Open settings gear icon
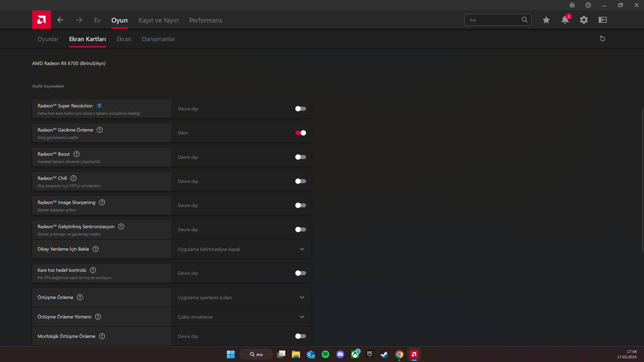 pos(584,20)
